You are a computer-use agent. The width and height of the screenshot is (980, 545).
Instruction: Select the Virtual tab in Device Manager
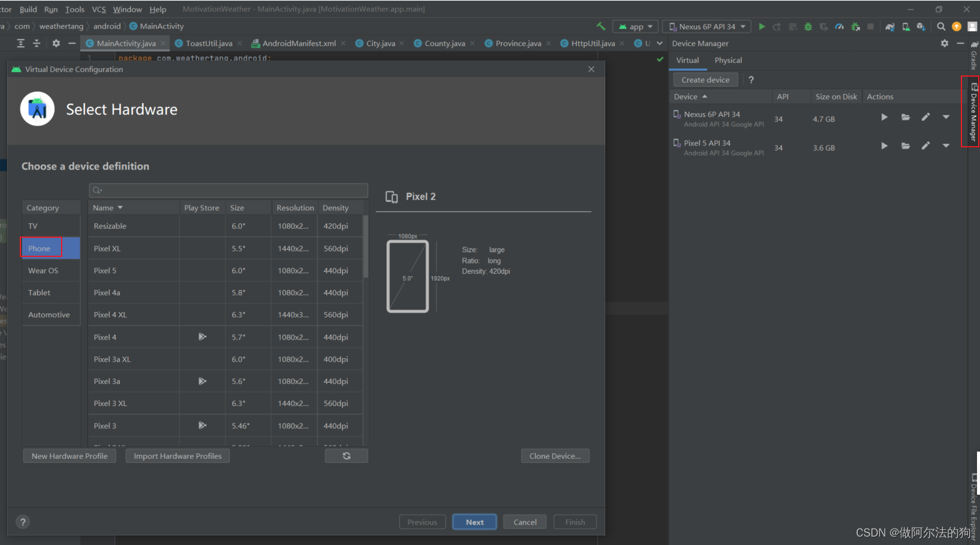[687, 60]
